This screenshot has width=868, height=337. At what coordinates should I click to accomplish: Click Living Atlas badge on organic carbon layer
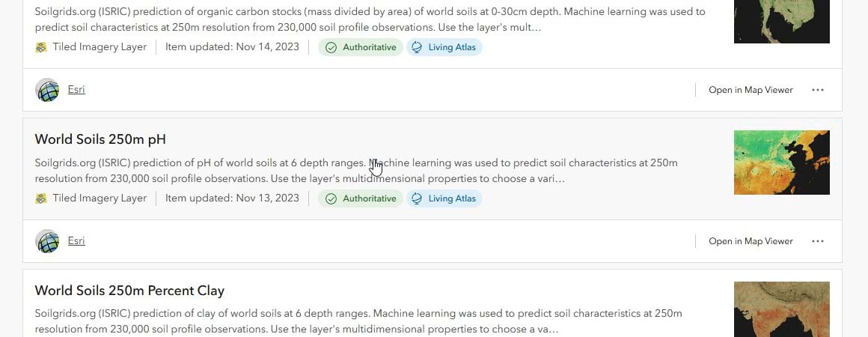pyautogui.click(x=444, y=47)
